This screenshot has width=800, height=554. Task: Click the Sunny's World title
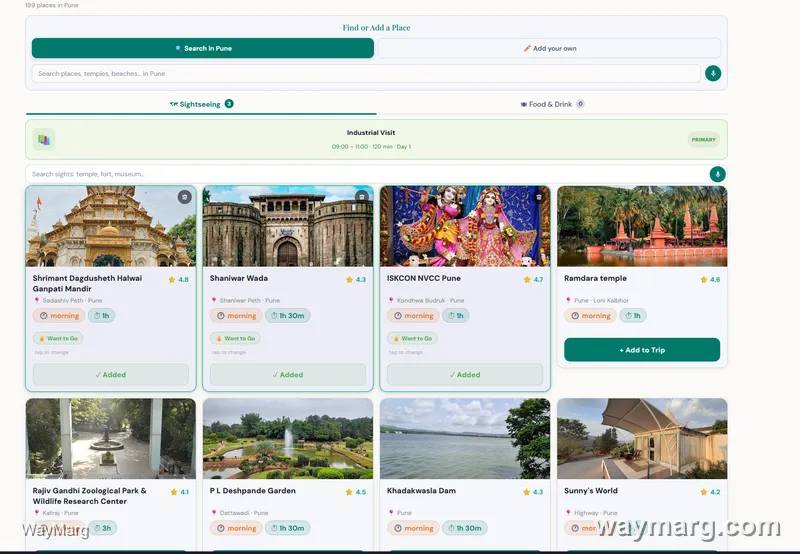[x=591, y=491]
